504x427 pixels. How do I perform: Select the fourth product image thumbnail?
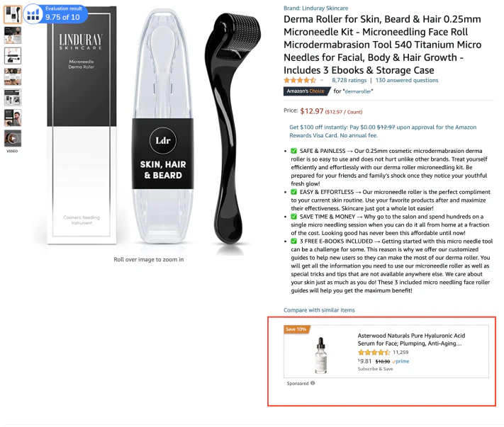point(13,76)
